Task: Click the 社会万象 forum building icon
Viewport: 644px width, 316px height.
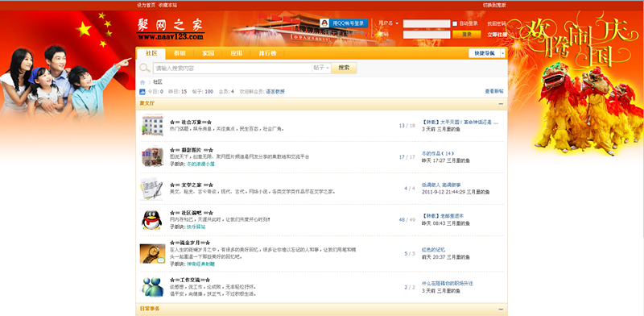Action: point(152,126)
